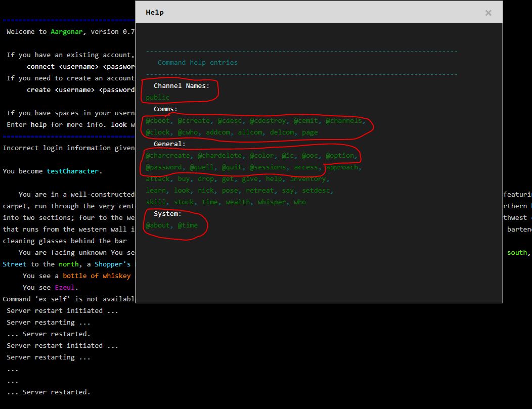Select the @ic help link
The image size is (532, 409).
tap(288, 156)
